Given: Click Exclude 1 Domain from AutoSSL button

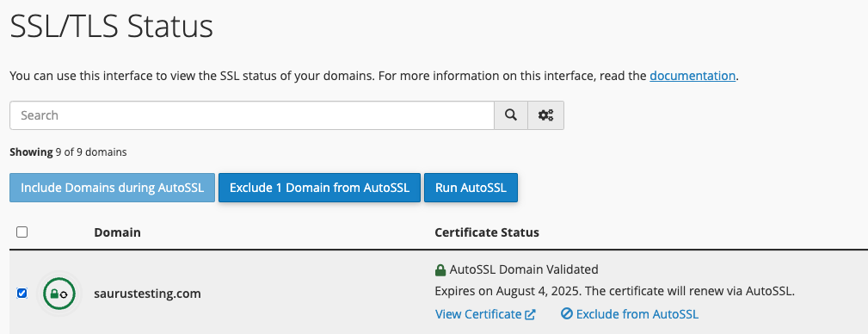Looking at the screenshot, I should tap(319, 188).
